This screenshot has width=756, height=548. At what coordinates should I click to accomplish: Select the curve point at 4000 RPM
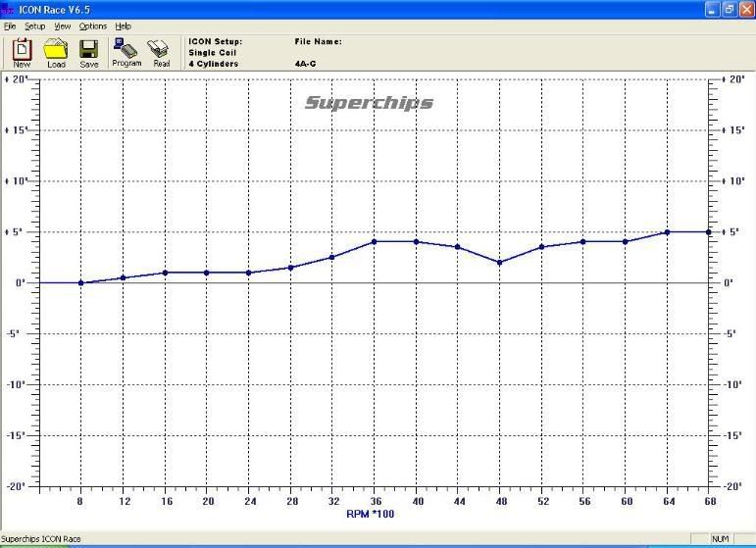tap(416, 241)
